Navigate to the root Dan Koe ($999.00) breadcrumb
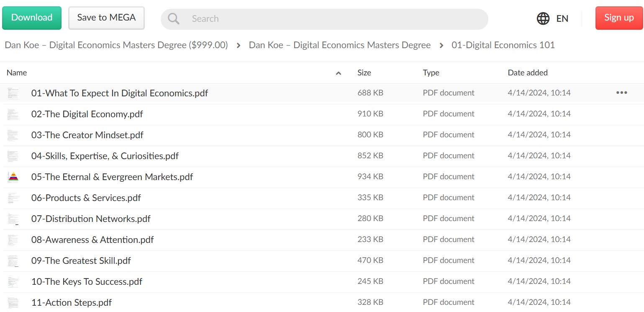 pyautogui.click(x=116, y=45)
